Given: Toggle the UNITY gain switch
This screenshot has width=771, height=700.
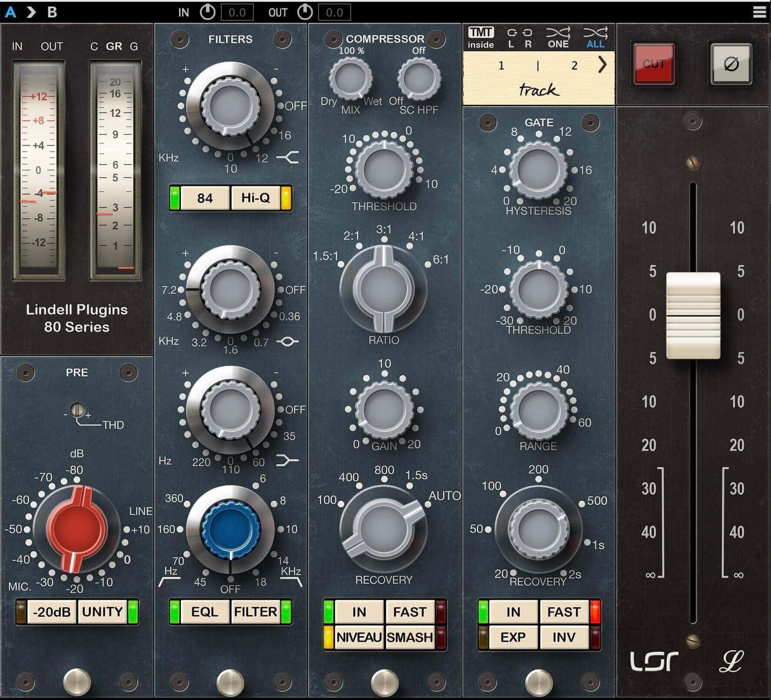Looking at the screenshot, I should point(103,612).
